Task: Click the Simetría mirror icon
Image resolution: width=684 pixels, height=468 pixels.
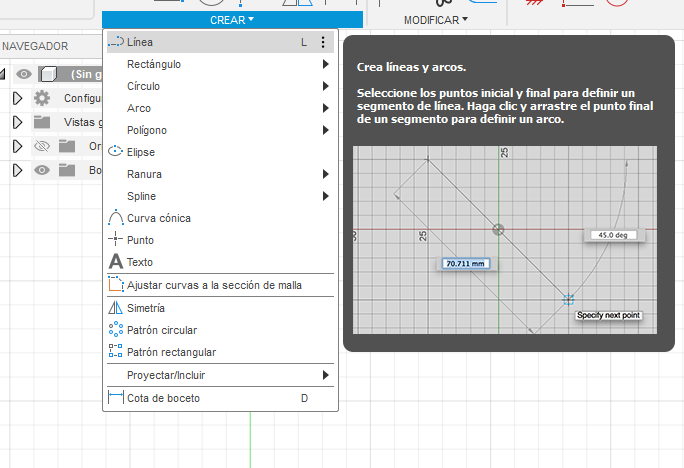Action: [x=116, y=307]
